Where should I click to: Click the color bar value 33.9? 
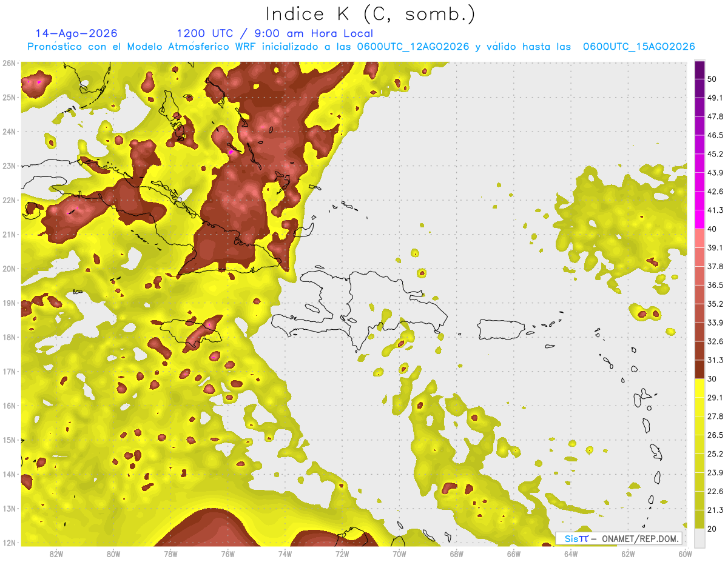pos(715,323)
